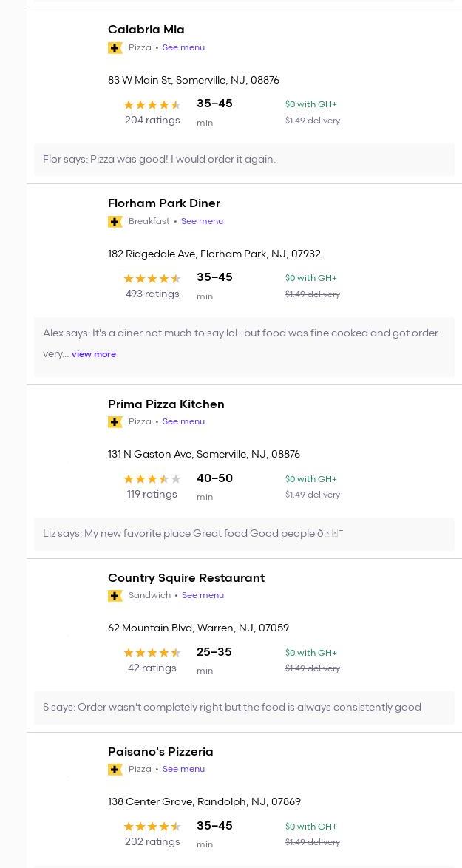
Task: Click 493 ratings under Florham Park Diner
Action: pyautogui.click(x=152, y=294)
